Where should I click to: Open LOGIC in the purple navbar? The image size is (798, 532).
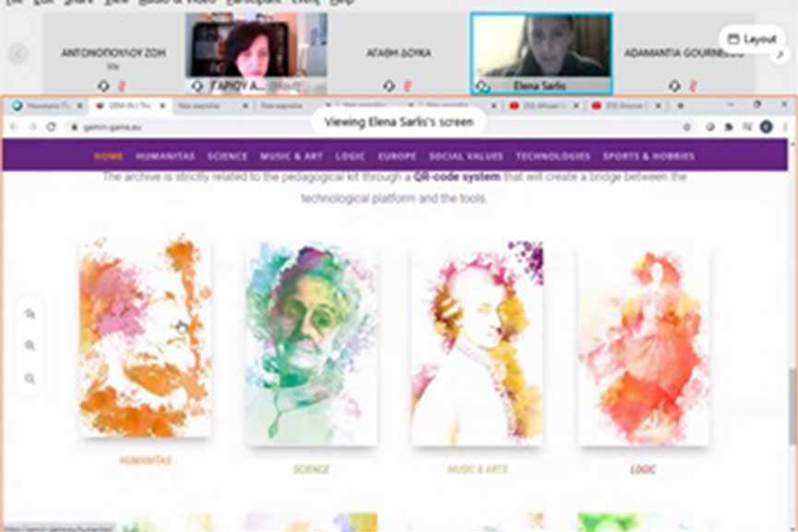(351, 156)
